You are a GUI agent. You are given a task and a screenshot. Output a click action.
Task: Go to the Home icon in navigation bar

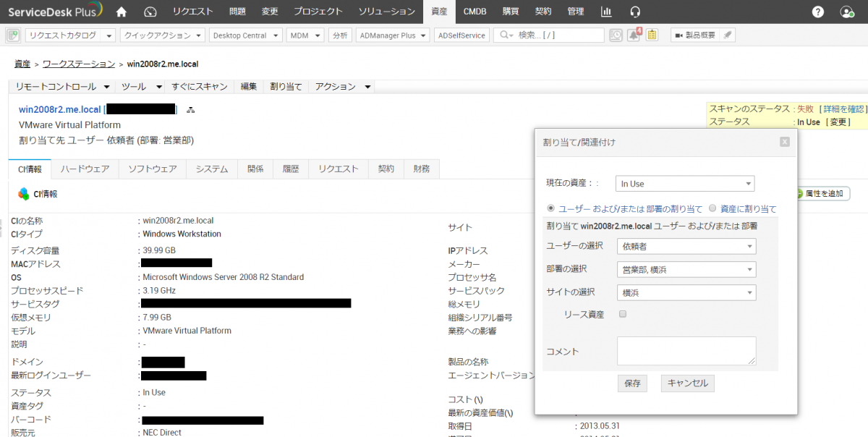point(121,12)
